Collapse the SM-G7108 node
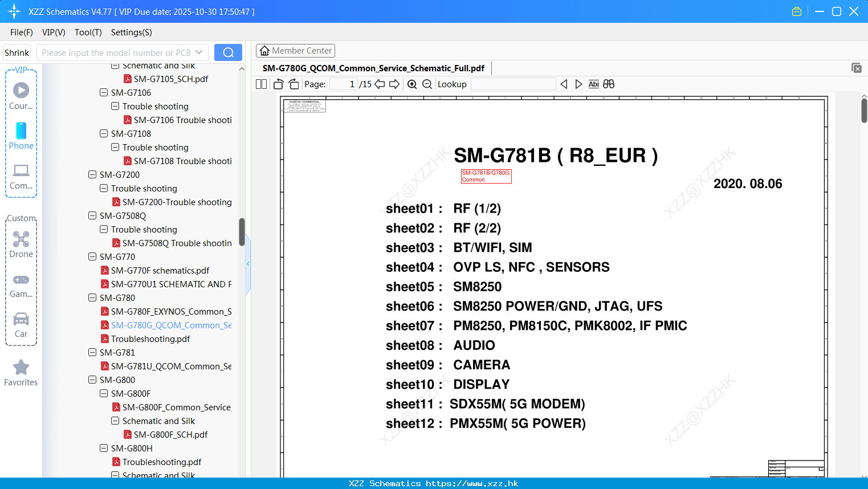This screenshot has height=489, width=868. click(x=104, y=133)
